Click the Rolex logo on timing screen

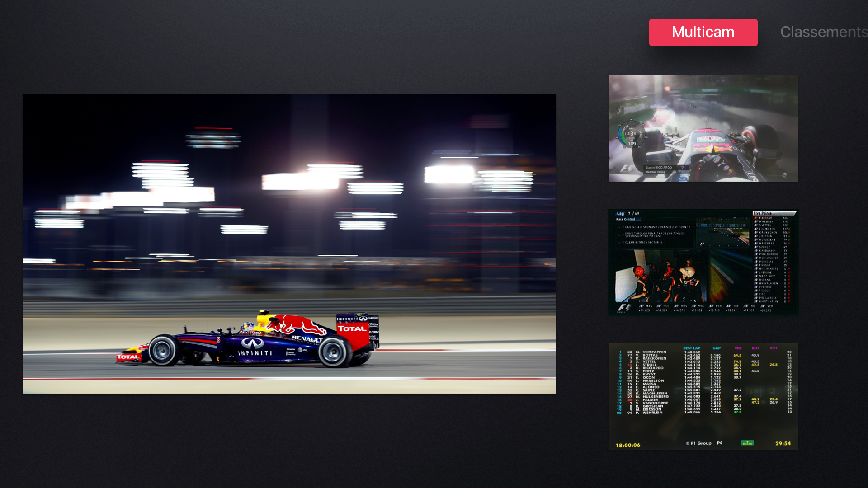point(747,443)
